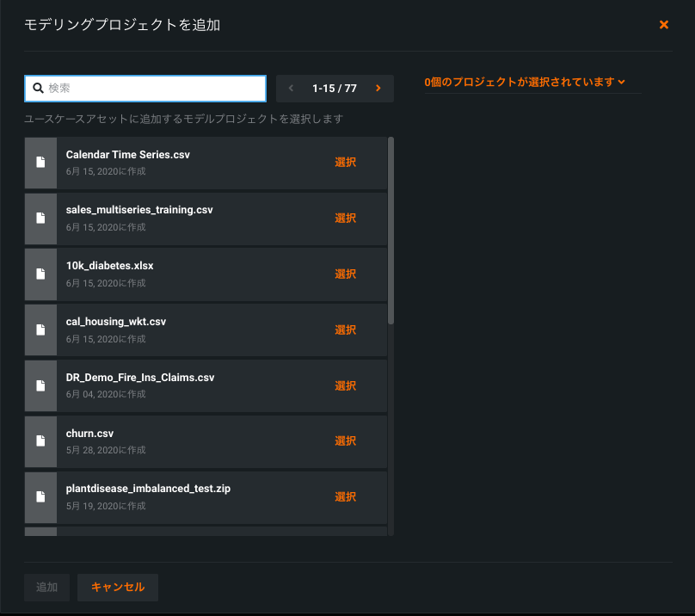Click the file icon beside Calendar Time Series.csv
The width and height of the screenshot is (695, 616).
click(40, 163)
